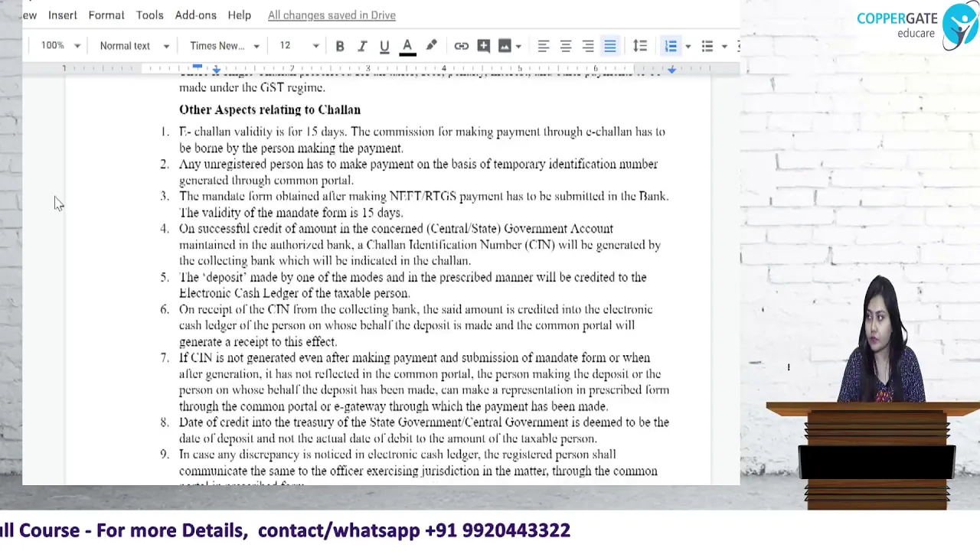Open the Normal text style dropdown

[134, 46]
